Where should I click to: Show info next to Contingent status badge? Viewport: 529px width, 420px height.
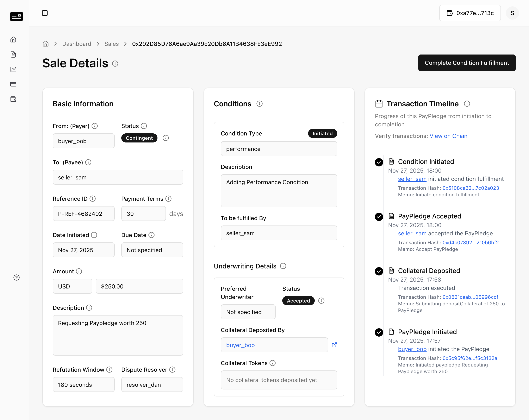tap(166, 138)
